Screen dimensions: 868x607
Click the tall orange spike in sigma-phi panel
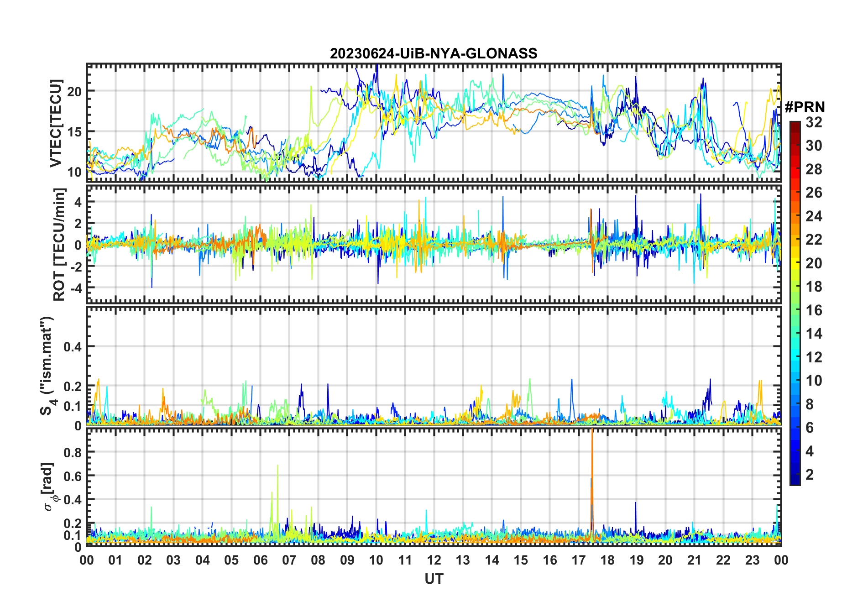[x=592, y=456]
